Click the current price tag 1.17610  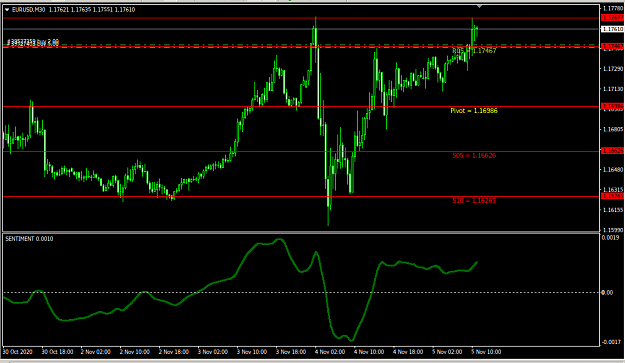[x=612, y=29]
